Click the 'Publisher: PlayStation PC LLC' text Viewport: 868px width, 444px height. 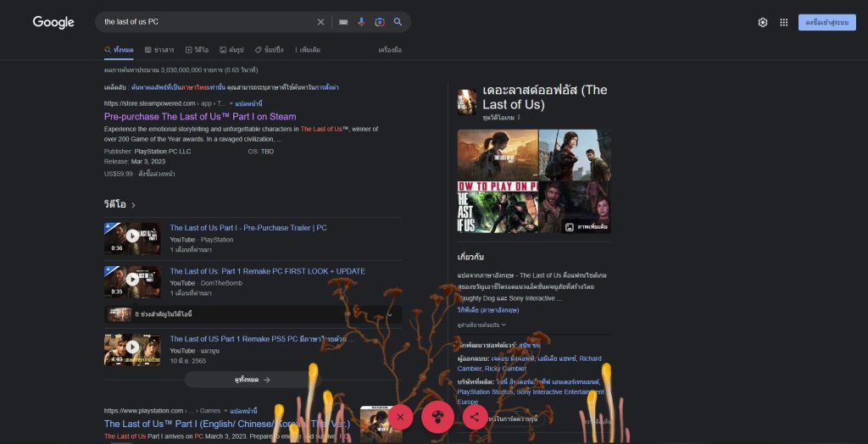click(x=147, y=152)
